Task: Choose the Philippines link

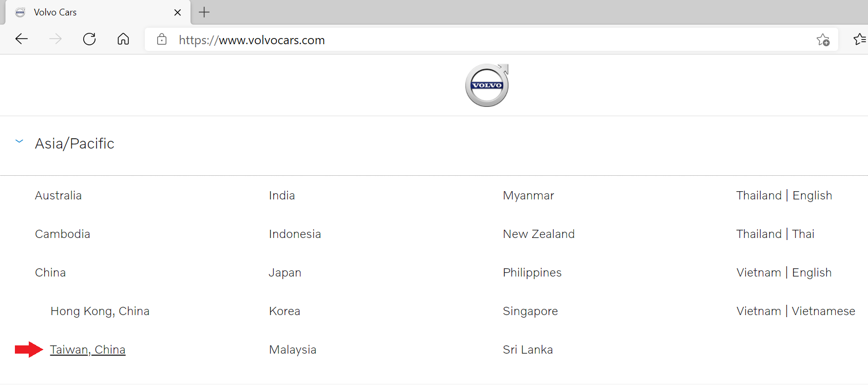Action: click(532, 272)
